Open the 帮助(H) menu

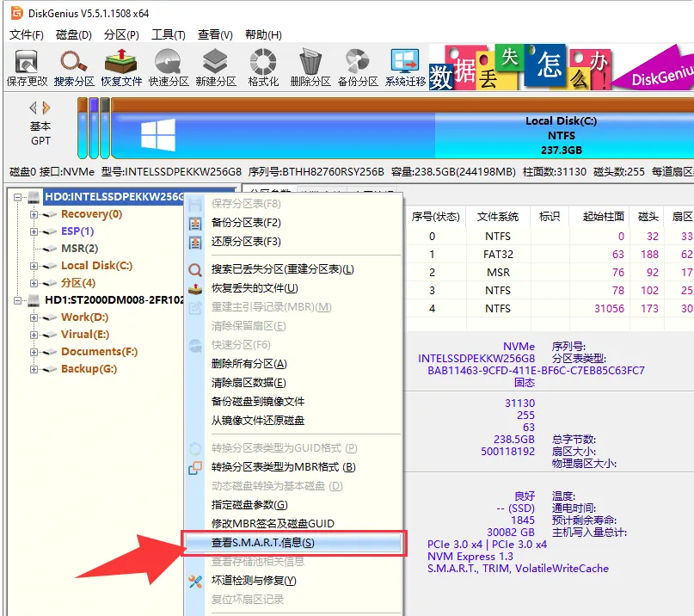[263, 34]
